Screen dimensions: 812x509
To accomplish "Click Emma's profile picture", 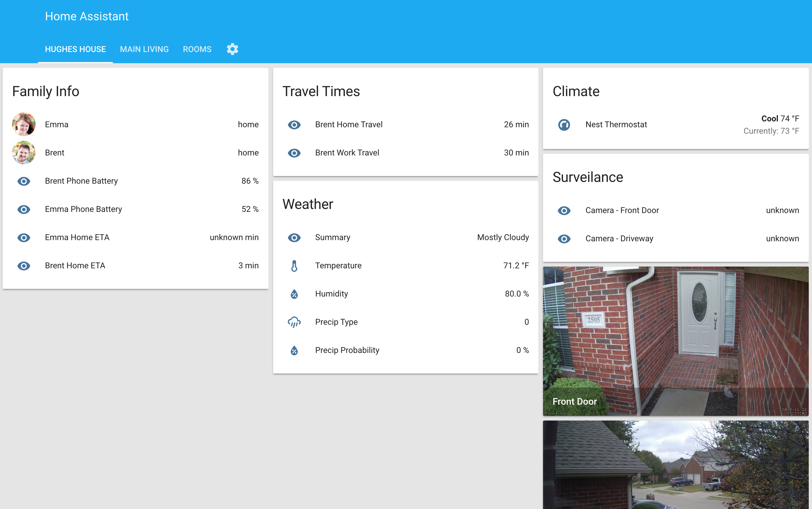I will 24,124.
